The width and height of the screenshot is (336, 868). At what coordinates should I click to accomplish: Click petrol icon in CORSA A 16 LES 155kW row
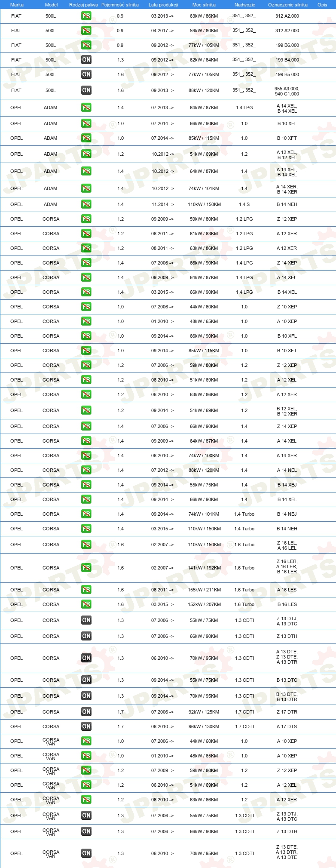[x=86, y=590]
